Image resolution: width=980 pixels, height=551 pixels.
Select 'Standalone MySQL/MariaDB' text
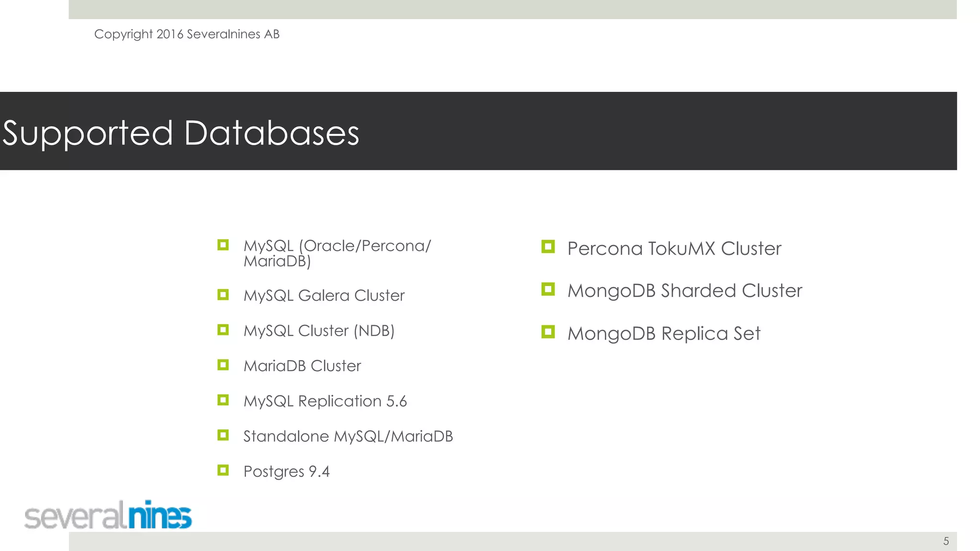pos(348,436)
